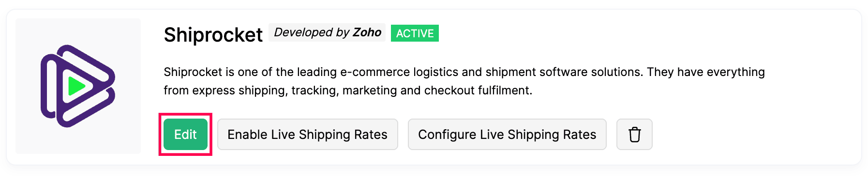Click the word ACTIVE beside Zoho label
The width and height of the screenshot is (868, 182).
click(x=415, y=33)
